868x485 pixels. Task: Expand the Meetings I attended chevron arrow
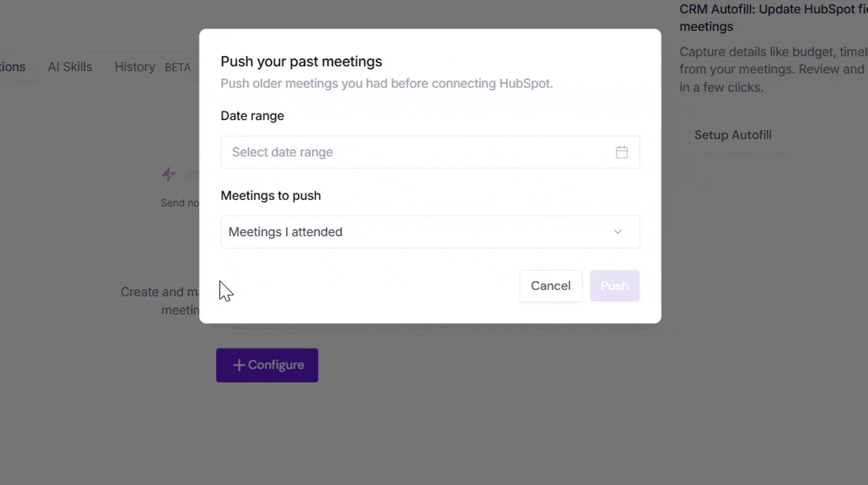pyautogui.click(x=618, y=232)
